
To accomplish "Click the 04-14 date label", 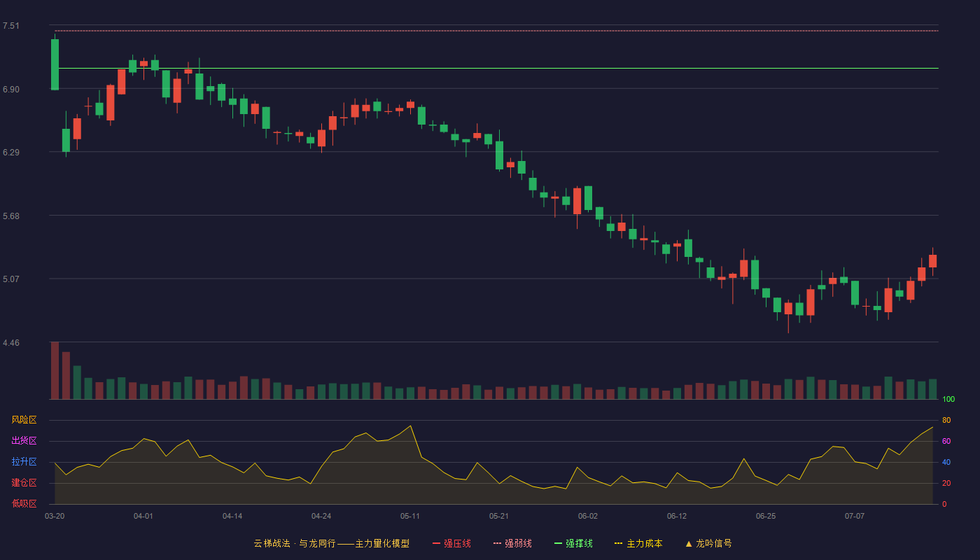I will pos(232,516).
